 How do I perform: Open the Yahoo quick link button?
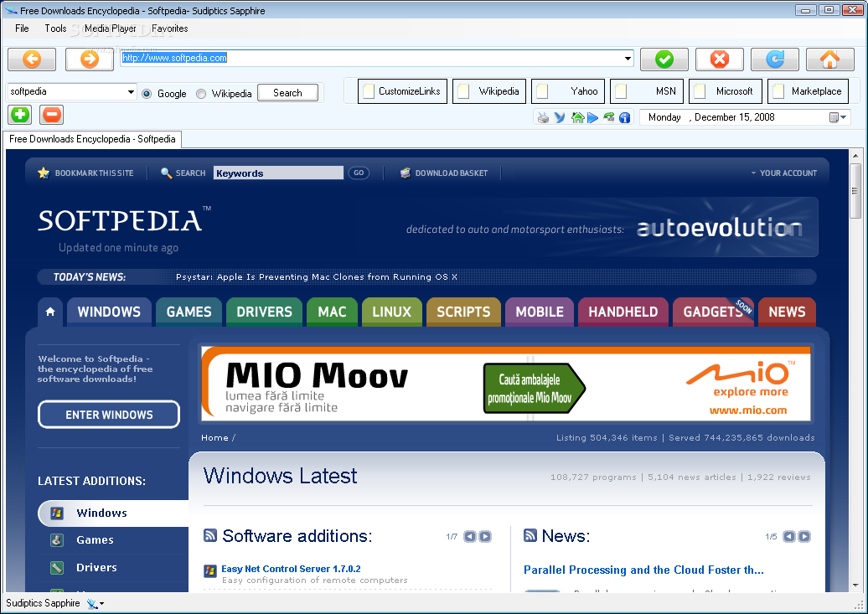click(x=568, y=91)
